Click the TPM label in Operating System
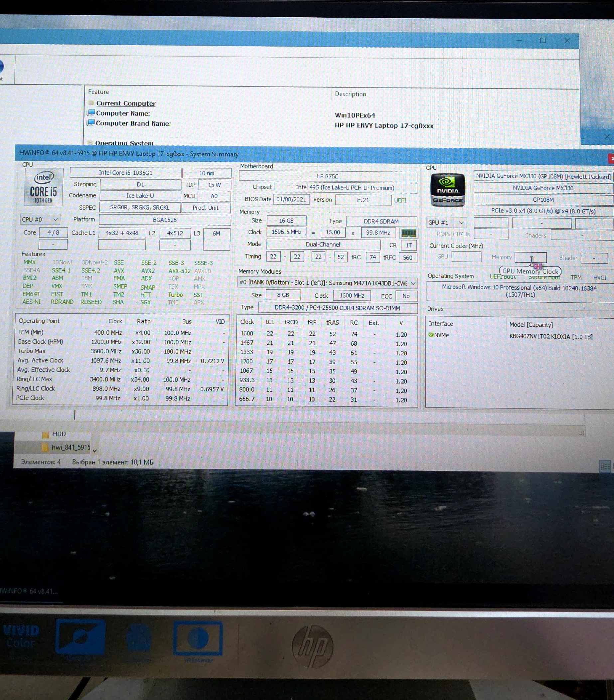 [x=576, y=277]
